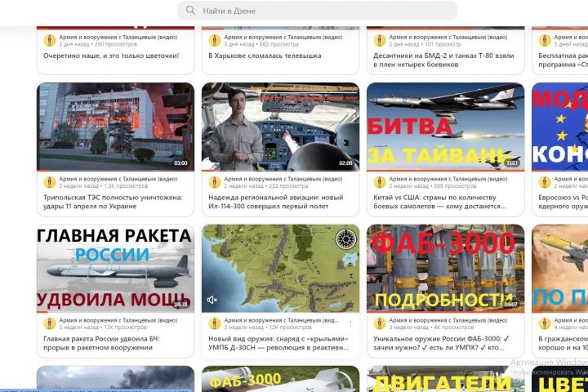Viewport: 588px width, 392px height.
Task: Open 'Битва за Тайвань' video thumbnail
Action: click(x=446, y=127)
